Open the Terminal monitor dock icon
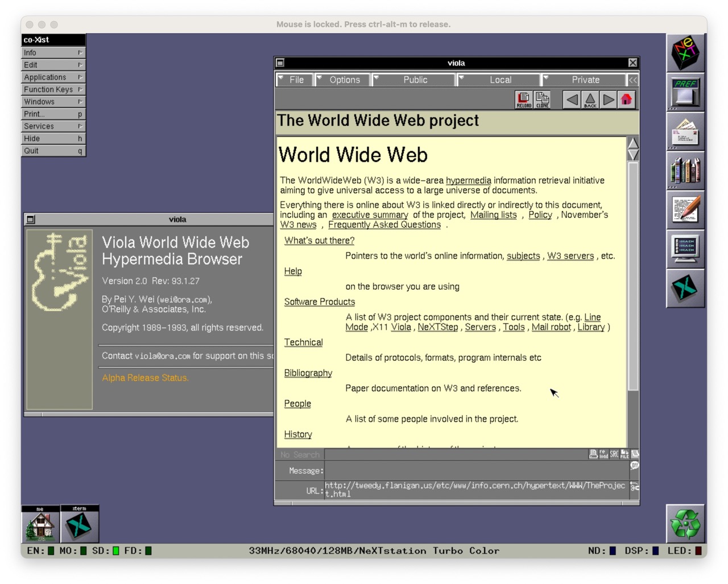 (685, 249)
